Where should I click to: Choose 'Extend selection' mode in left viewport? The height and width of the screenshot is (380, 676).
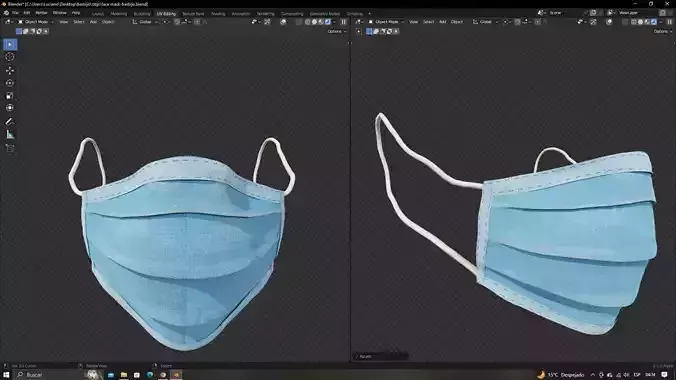tap(25, 31)
